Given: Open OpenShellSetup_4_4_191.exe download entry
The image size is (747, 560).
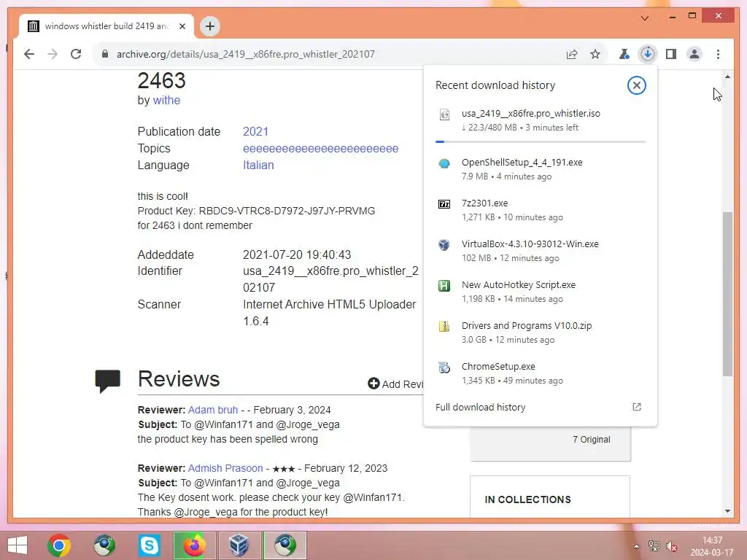Looking at the screenshot, I should 541,168.
